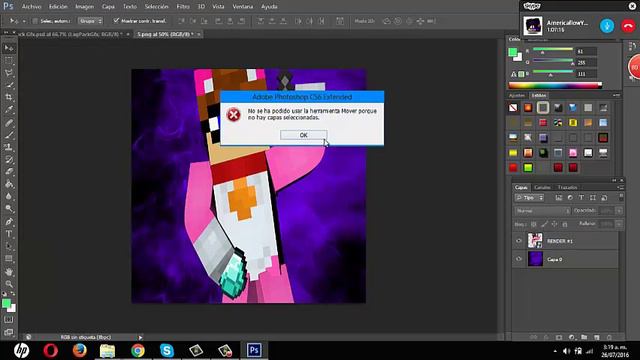Open the Capas panel options menu

[620, 187]
